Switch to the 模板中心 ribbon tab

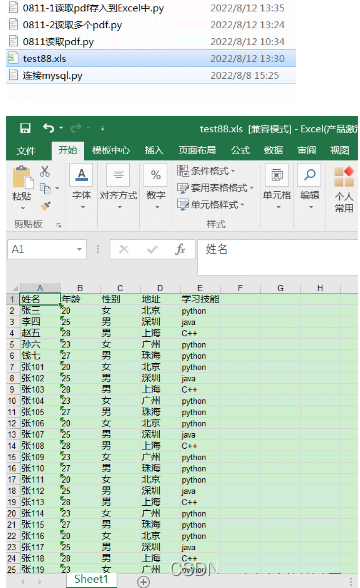point(111,150)
